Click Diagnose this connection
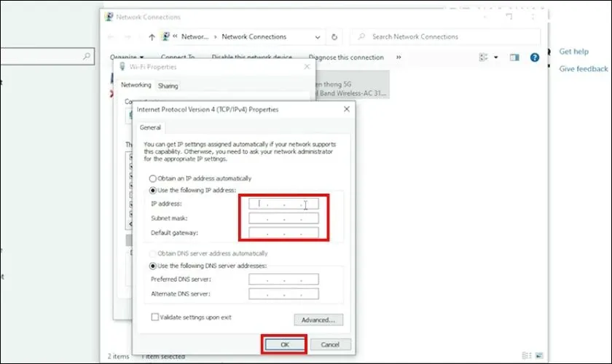Image resolution: width=612 pixels, height=364 pixels. pyautogui.click(x=346, y=58)
